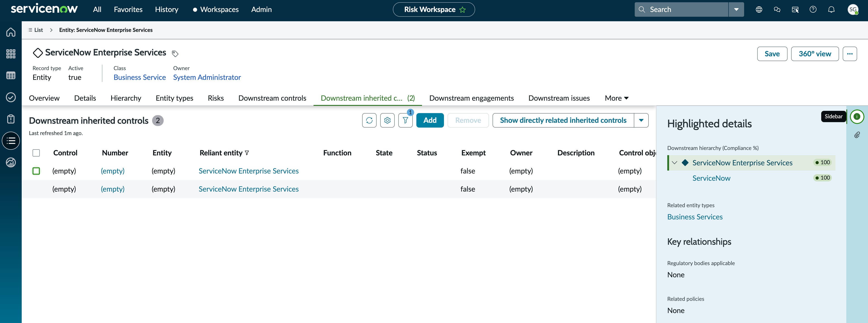This screenshot has width=868, height=323.
Task: Open the checkmark circle sidebar icon
Action: tap(11, 97)
